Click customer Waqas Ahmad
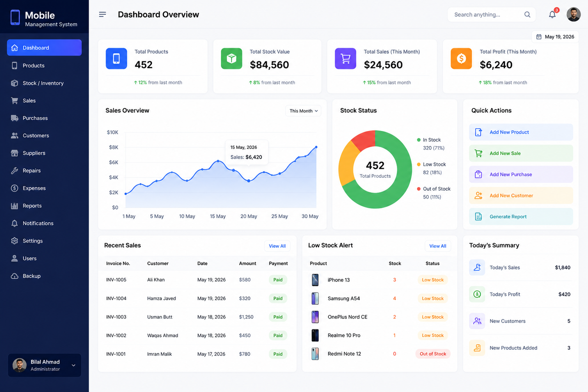This screenshot has height=392, width=588. (163, 335)
